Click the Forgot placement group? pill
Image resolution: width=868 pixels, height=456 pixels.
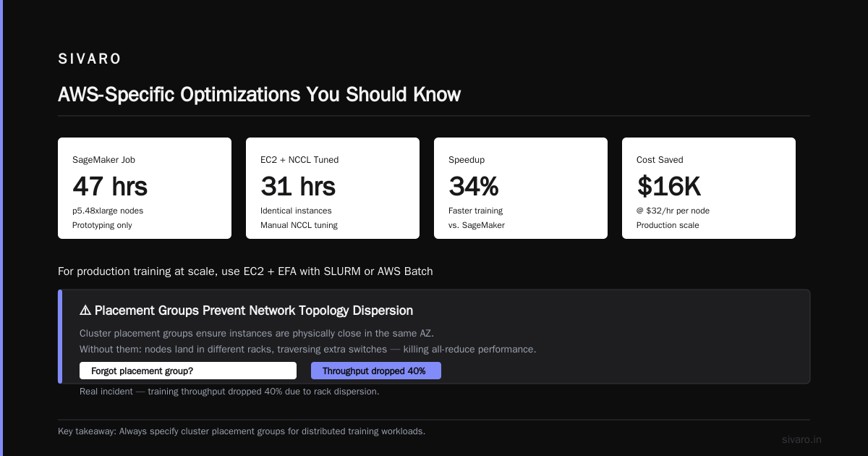[x=188, y=371]
